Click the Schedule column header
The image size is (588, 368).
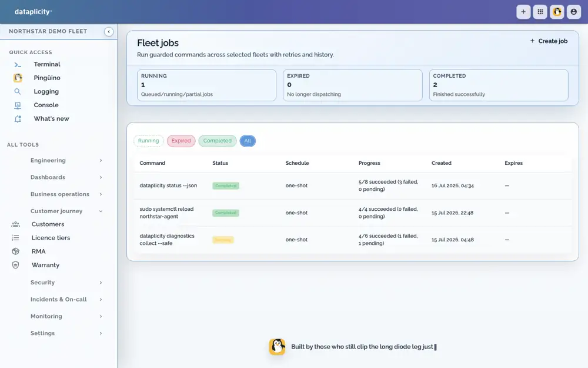coord(297,163)
